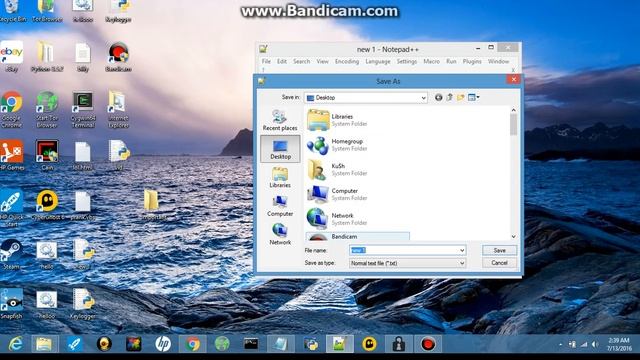This screenshot has height=360, width=640.
Task: Select the KuSh user folder item
Action: pos(338,169)
